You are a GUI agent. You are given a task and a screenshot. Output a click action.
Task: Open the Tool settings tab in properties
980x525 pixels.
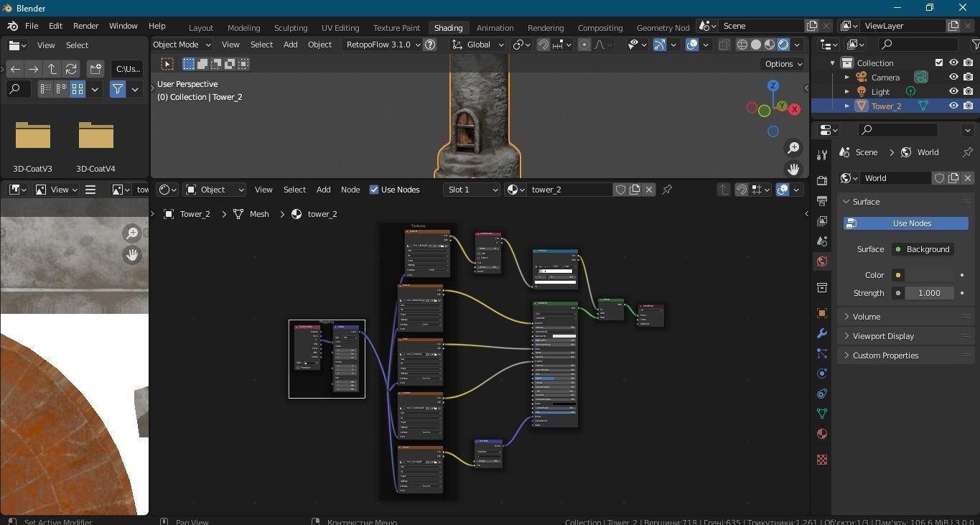(822, 155)
